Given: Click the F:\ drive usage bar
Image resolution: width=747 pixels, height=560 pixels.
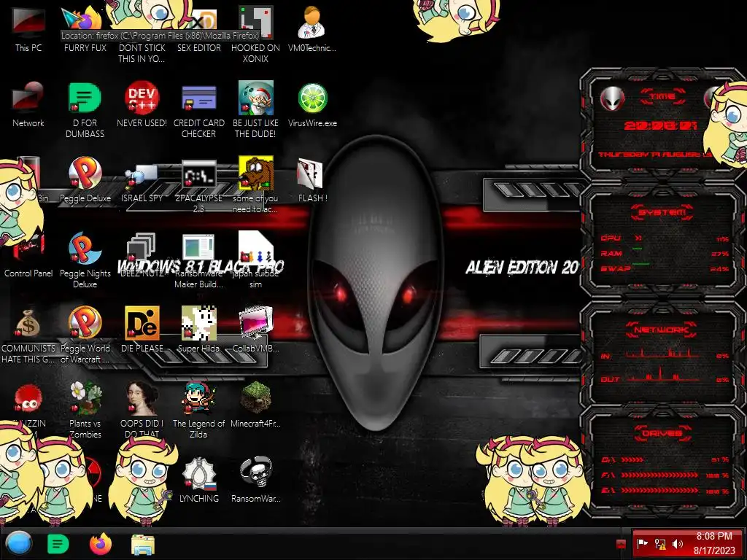Looking at the screenshot, I should click(x=659, y=475).
